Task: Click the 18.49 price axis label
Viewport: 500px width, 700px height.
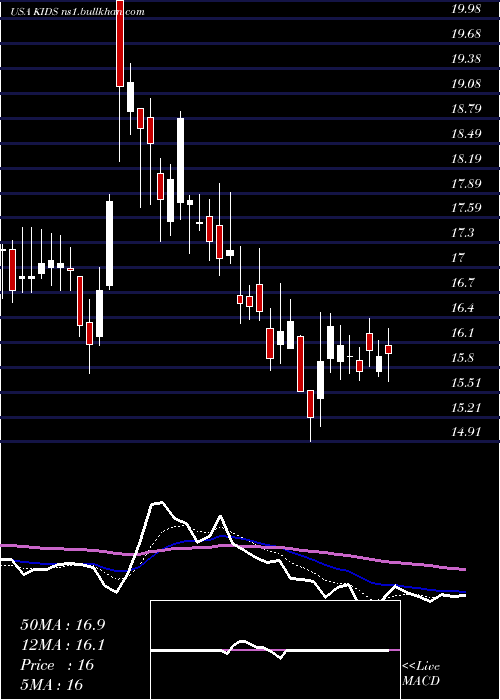Action: 466,134
